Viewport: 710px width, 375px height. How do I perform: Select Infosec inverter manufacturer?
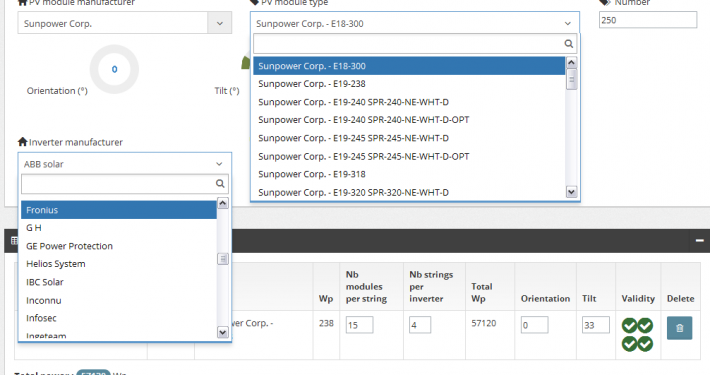tap(119, 318)
